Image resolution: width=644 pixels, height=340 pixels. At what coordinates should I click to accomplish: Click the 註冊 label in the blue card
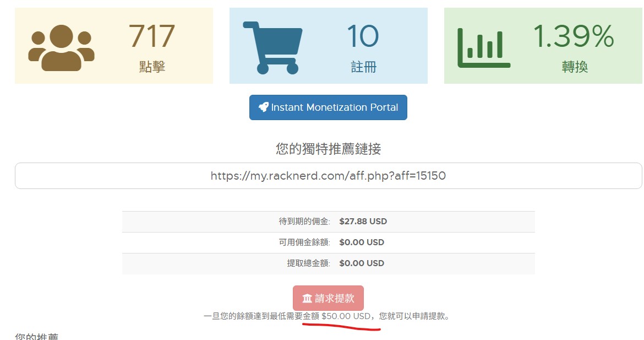[364, 67]
